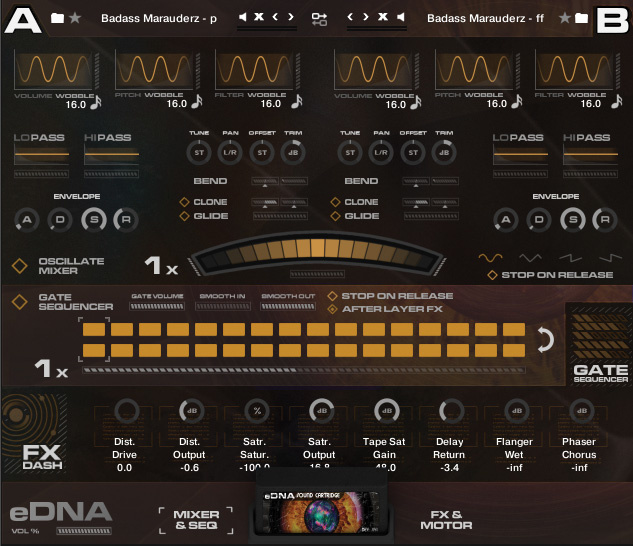The height and width of the screenshot is (546, 633).
Task: Toggle Clone option for layer A
Action: [x=184, y=202]
